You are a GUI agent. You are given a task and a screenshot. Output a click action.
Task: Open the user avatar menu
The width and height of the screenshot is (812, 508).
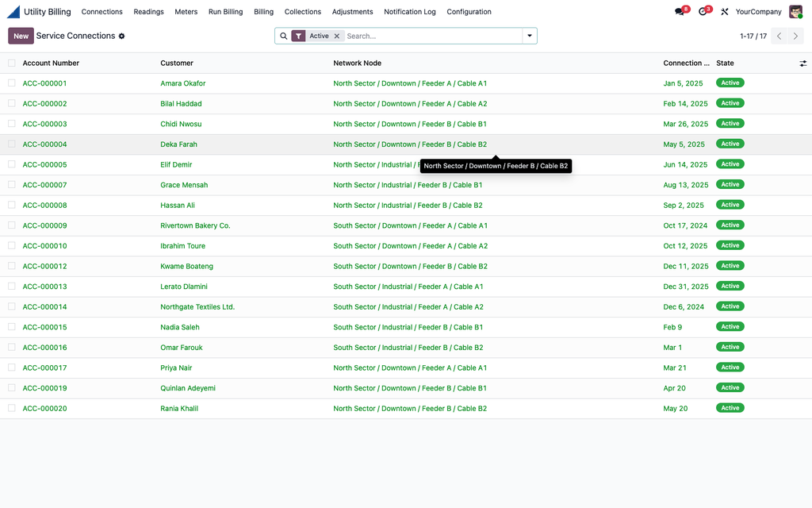(x=795, y=11)
